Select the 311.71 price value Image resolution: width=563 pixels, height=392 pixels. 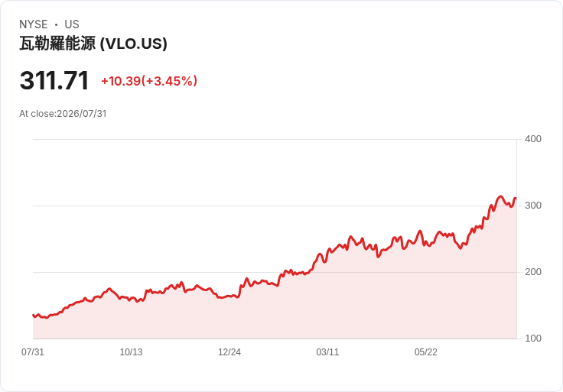click(54, 80)
